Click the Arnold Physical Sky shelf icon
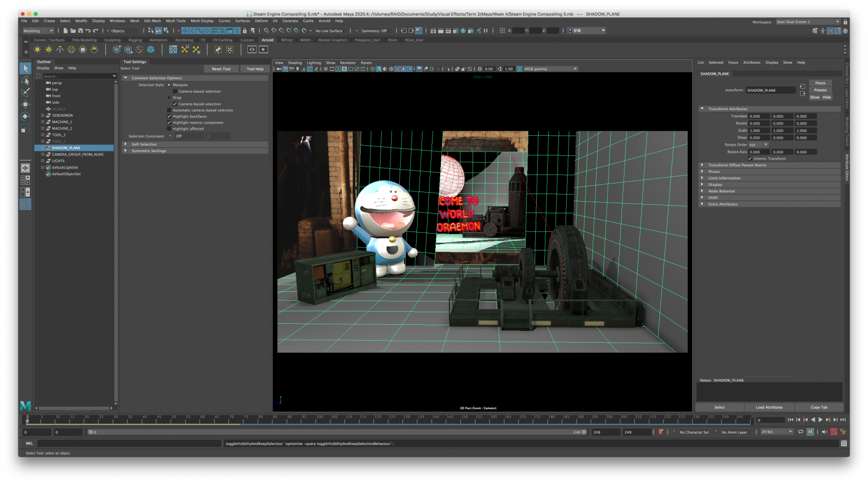 (x=94, y=49)
